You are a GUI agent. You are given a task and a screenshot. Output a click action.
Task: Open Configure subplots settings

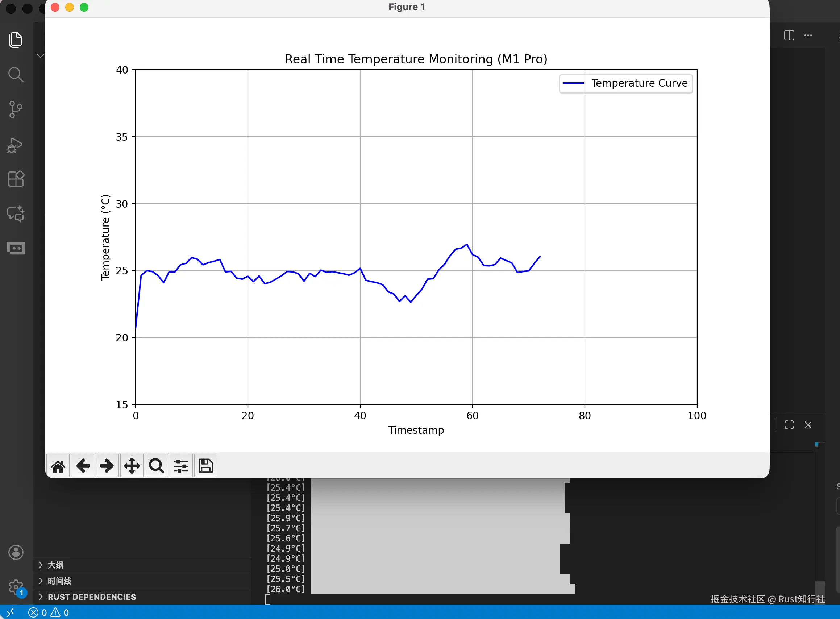click(x=181, y=466)
